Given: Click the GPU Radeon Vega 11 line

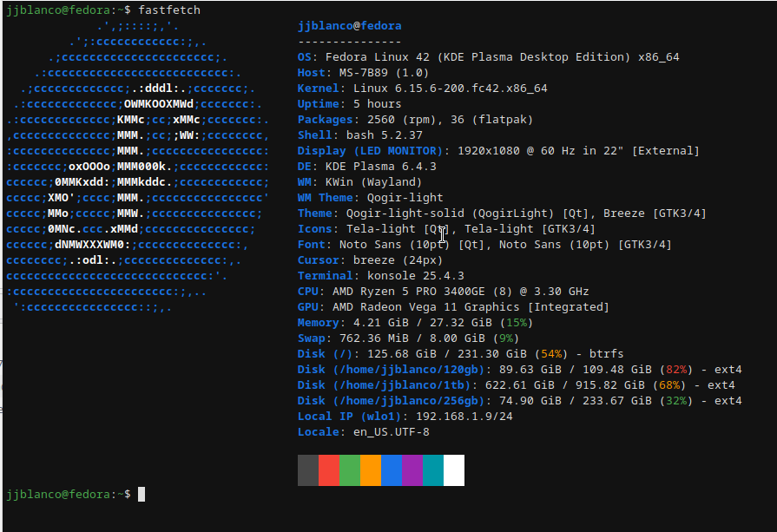Looking at the screenshot, I should pos(453,306).
